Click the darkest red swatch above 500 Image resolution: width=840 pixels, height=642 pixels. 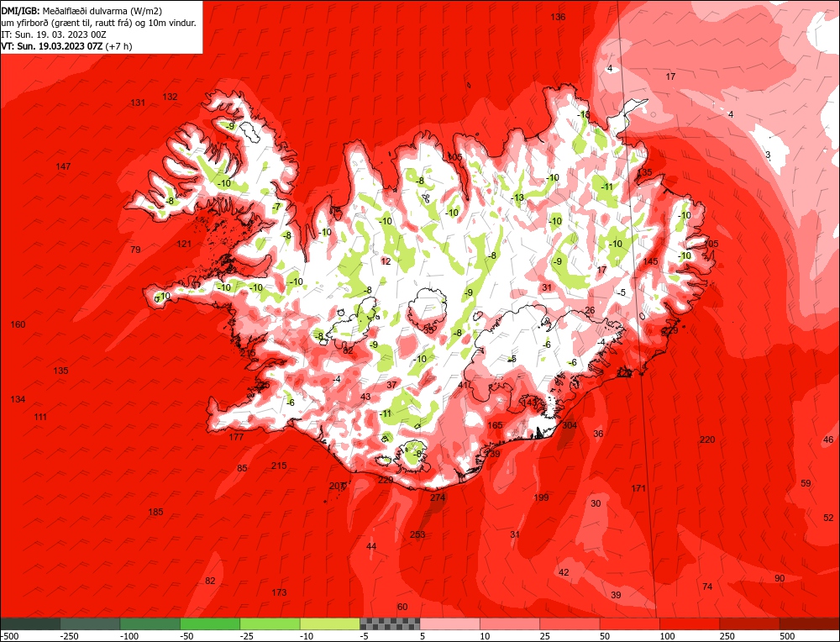tap(810, 624)
